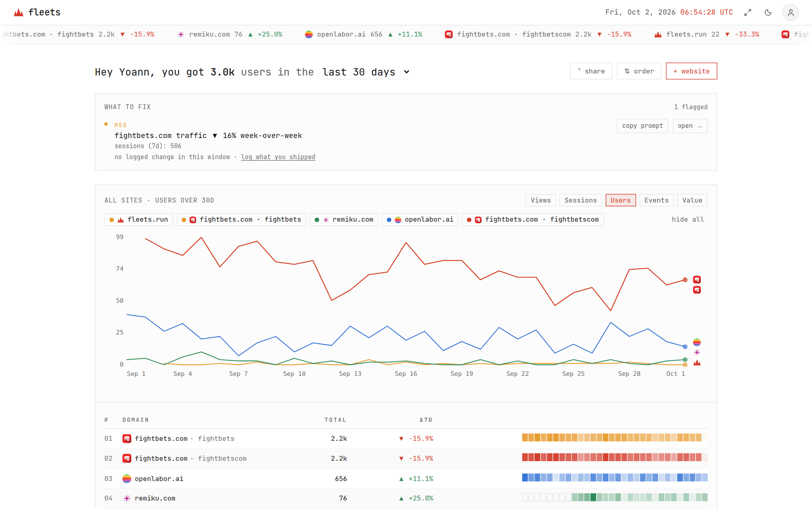Click the blue openlabor chart endpoint marker
The height and width of the screenshot is (509, 812).
(x=685, y=347)
